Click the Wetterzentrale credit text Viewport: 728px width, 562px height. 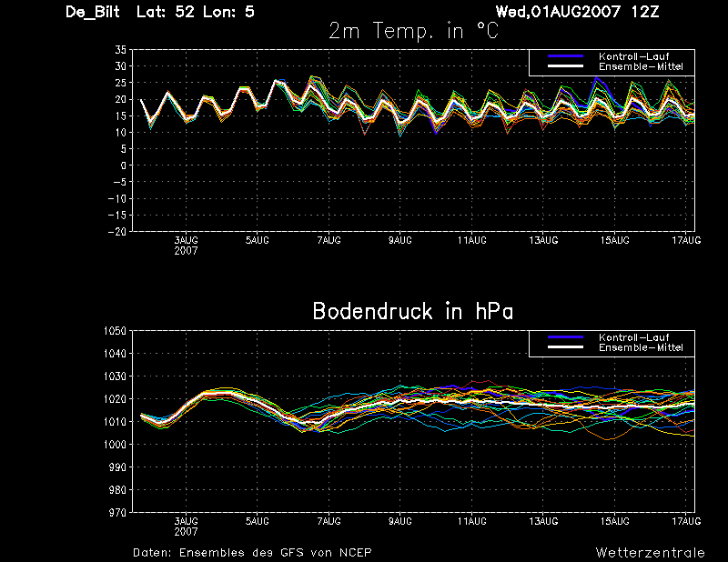[650, 553]
